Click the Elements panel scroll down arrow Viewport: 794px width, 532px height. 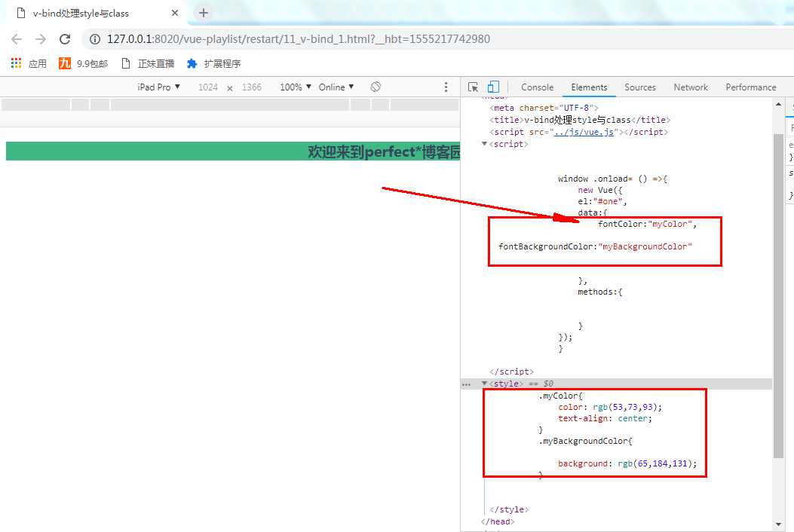coord(778,524)
